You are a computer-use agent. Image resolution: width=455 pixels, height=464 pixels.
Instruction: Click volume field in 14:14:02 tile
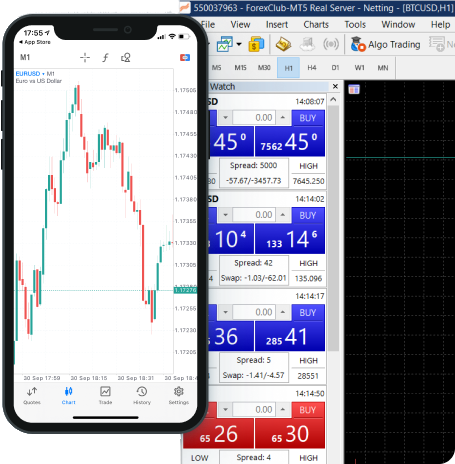click(254, 215)
